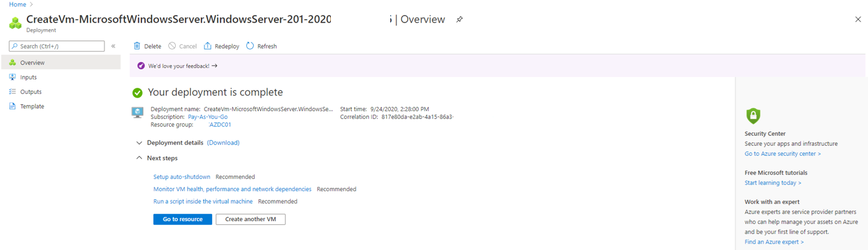Viewport: 868px width, 250px height.
Task: Select the Start time 9/24/2020 value
Action: click(399, 109)
